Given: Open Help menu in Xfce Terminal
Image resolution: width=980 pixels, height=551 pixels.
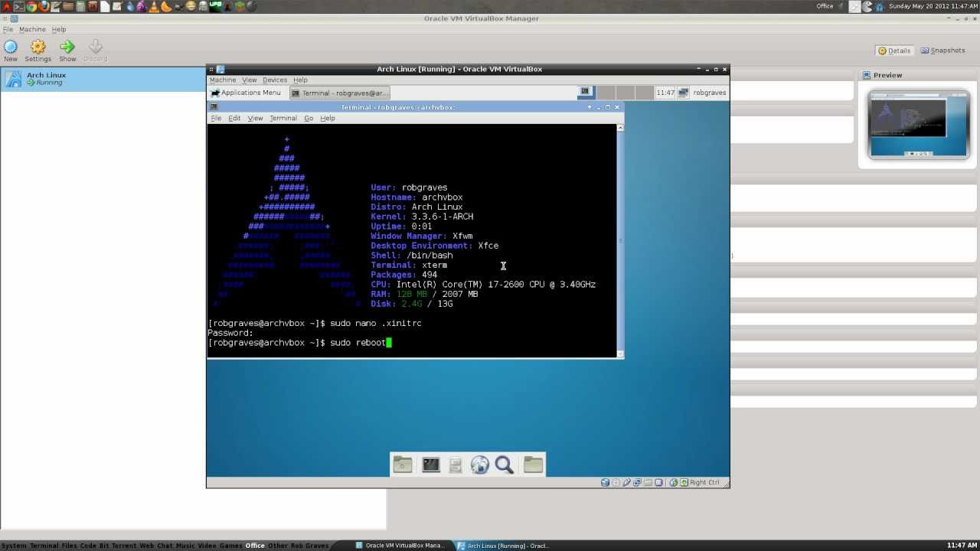Looking at the screenshot, I should [x=328, y=118].
